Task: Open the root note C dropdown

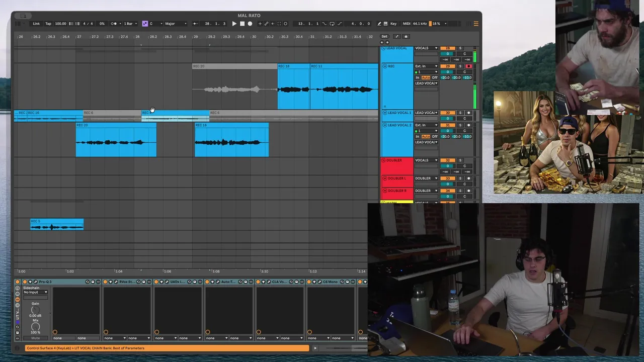Action: [156, 24]
